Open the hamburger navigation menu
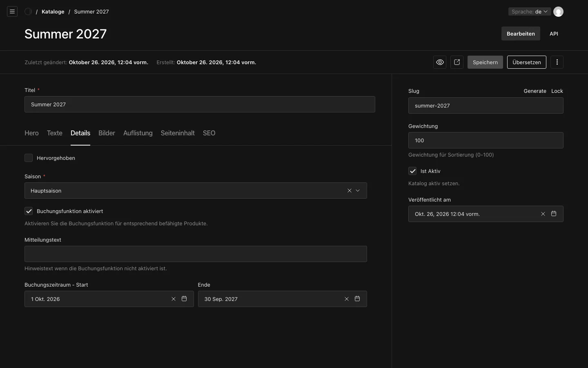The height and width of the screenshot is (368, 588). (x=12, y=11)
